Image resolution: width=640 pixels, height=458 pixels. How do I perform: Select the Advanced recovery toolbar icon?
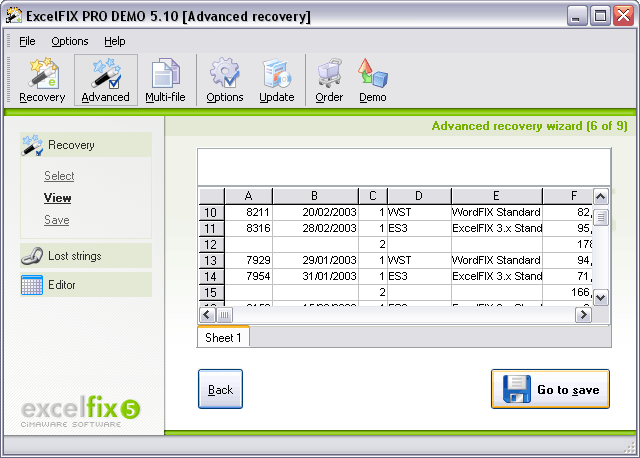point(106,80)
